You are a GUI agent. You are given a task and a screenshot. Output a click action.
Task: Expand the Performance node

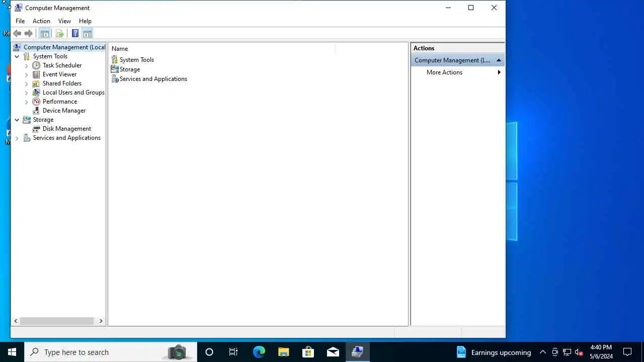point(27,102)
